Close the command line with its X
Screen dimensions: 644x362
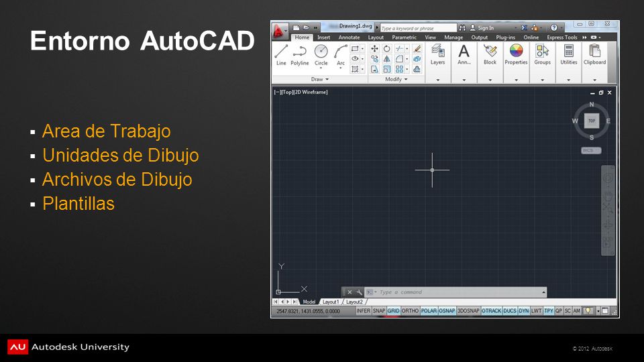tap(350, 292)
